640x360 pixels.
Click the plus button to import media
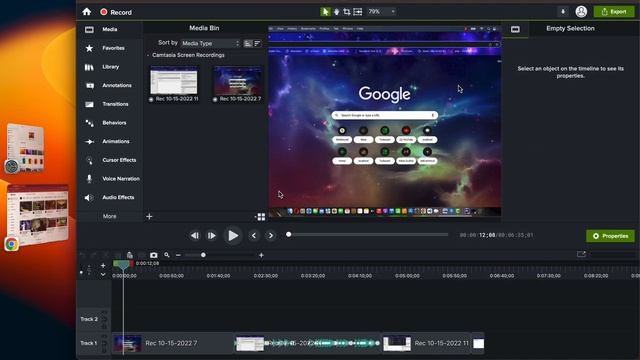click(149, 216)
